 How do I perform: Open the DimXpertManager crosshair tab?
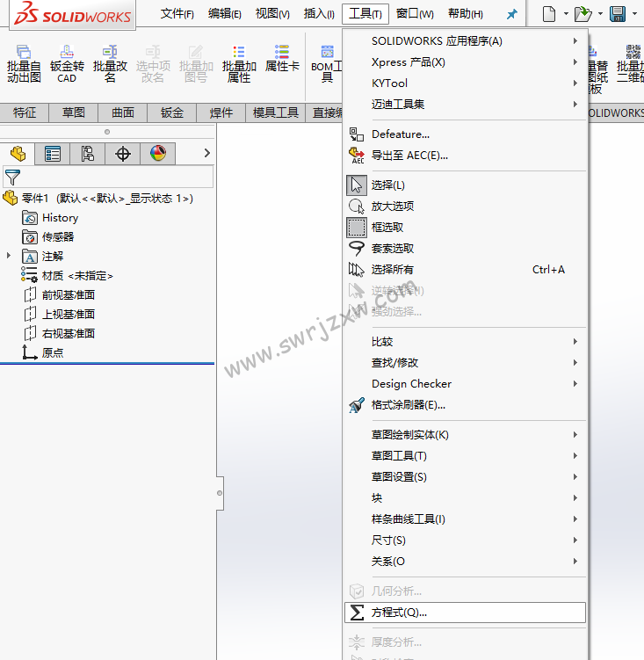(123, 154)
